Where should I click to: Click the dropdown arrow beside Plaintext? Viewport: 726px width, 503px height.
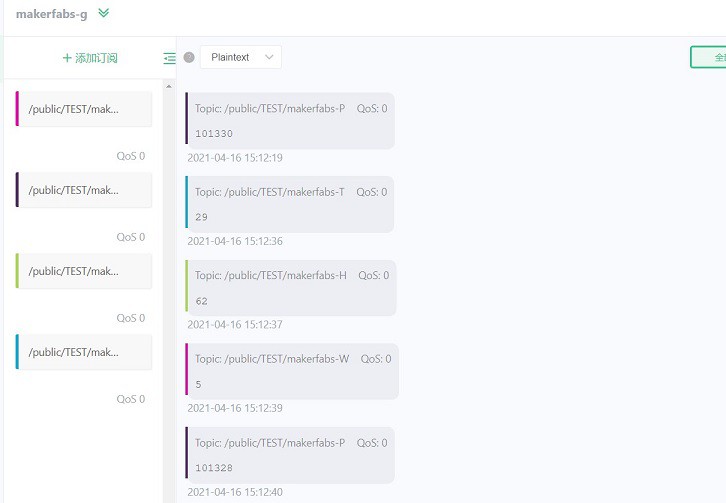pyautogui.click(x=269, y=57)
